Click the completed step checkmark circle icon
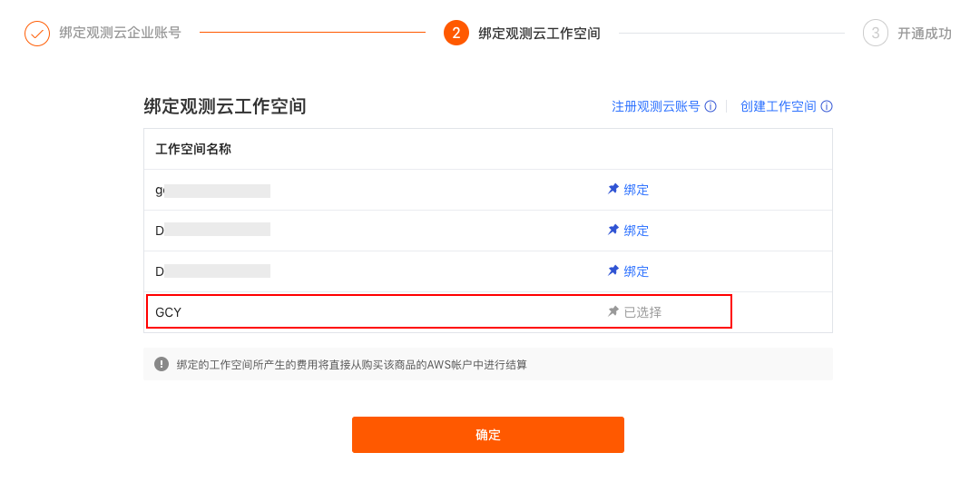Screen dimensions: 980x492 [37, 34]
